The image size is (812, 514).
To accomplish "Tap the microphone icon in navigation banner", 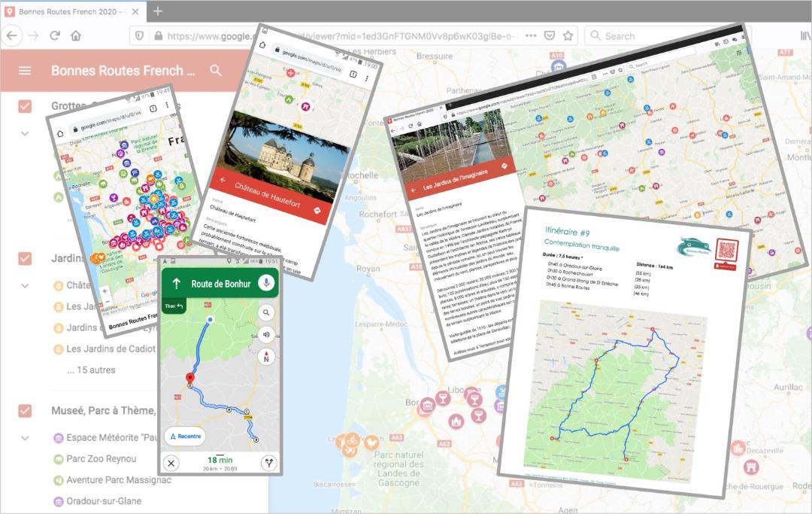I will (x=265, y=283).
